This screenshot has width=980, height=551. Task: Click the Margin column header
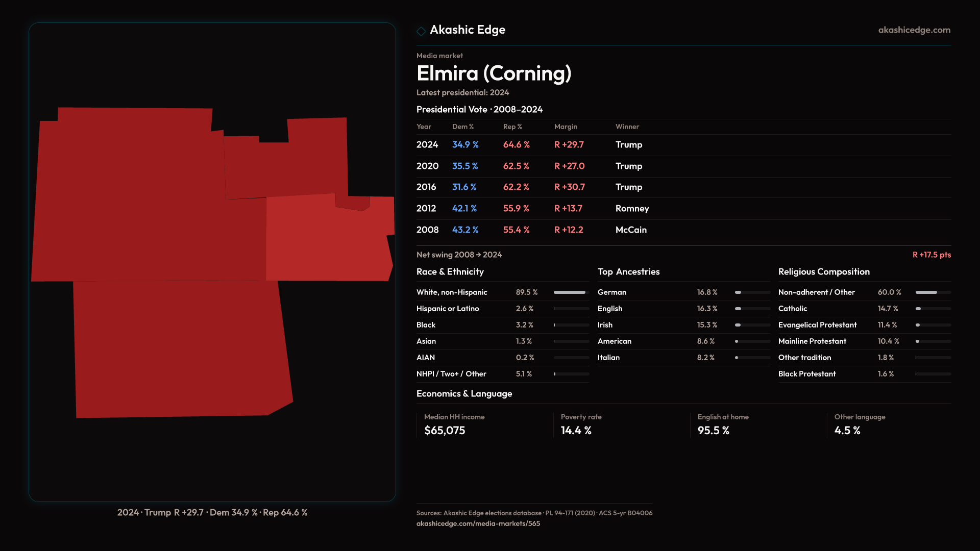(566, 127)
